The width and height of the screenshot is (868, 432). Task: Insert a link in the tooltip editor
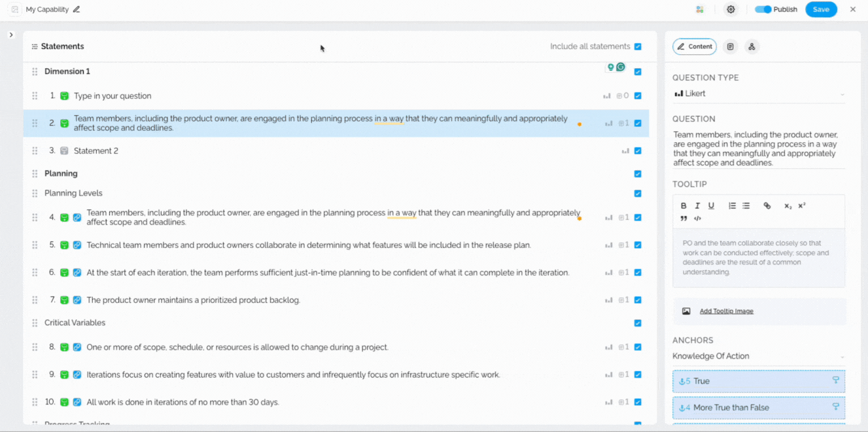[767, 206]
